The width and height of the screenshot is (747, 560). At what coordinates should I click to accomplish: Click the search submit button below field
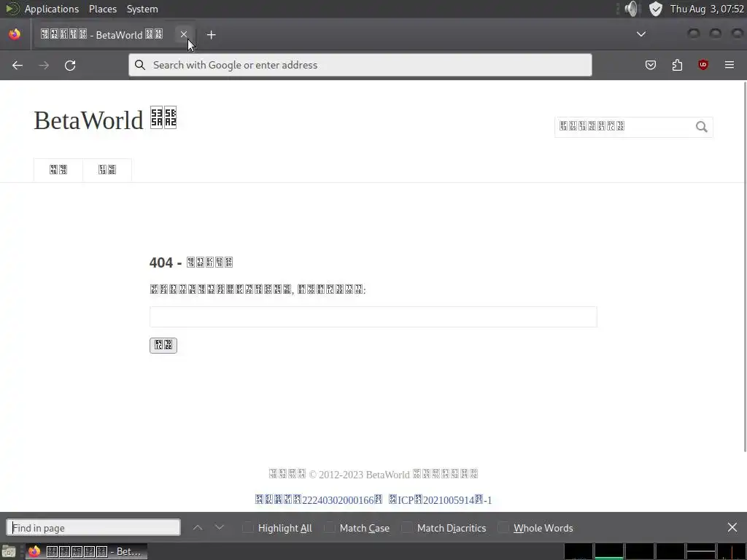coord(163,345)
